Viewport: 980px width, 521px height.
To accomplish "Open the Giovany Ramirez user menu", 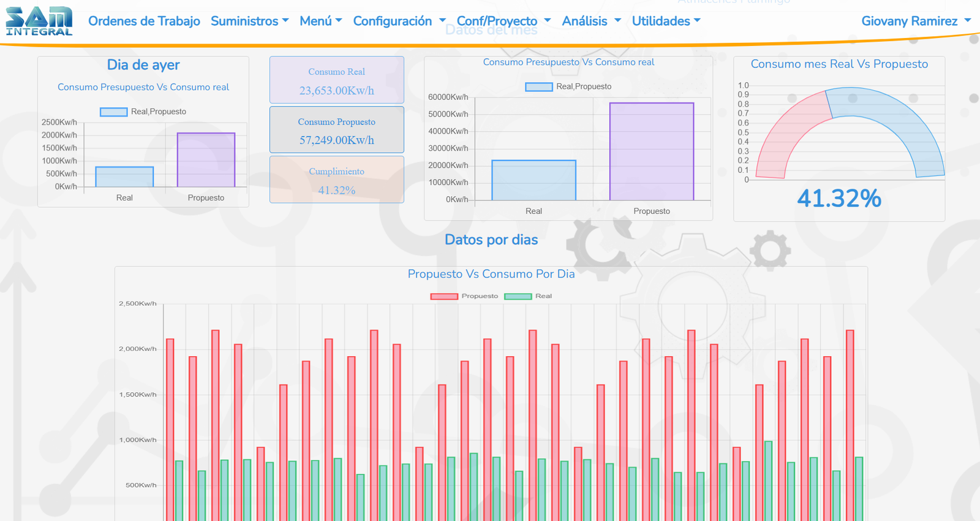I will click(x=915, y=21).
